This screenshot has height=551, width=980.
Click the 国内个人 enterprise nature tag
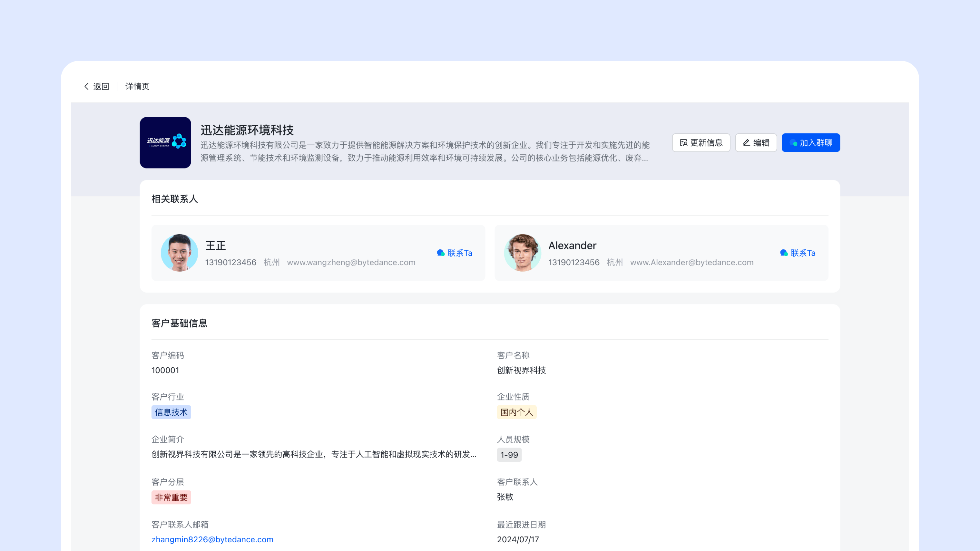tap(517, 412)
